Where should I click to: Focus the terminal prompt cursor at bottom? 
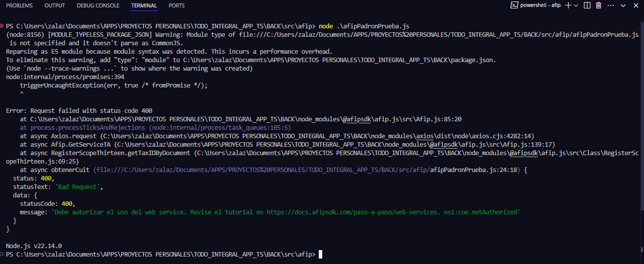click(x=321, y=254)
